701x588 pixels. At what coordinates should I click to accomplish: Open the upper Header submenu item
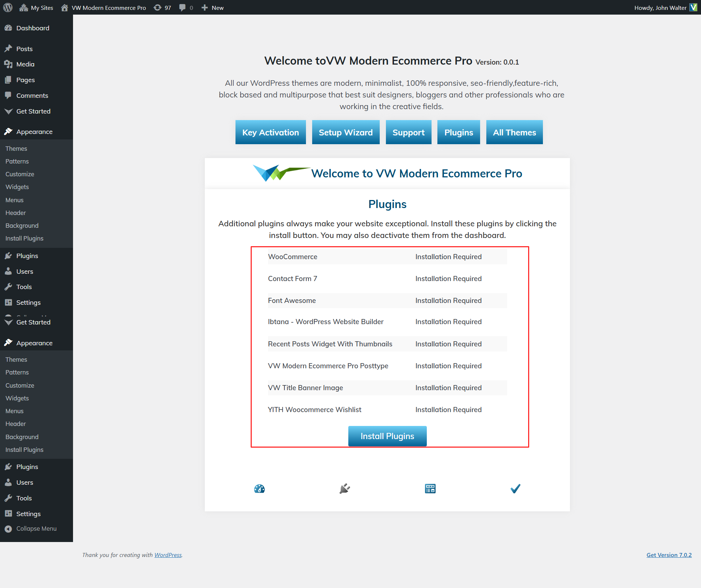coord(16,213)
